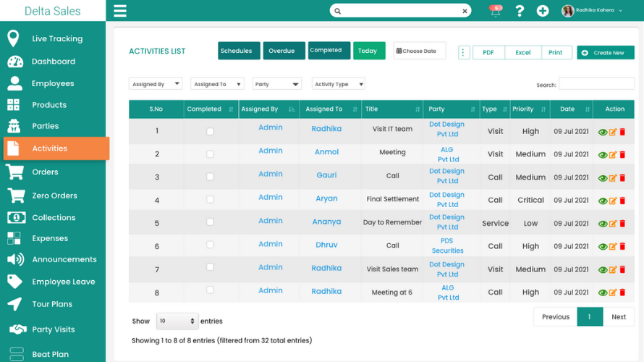Viewport: 644px width, 362px height.
Task: Delete the Meeting at 6 activity trash icon
Action: coord(622,293)
